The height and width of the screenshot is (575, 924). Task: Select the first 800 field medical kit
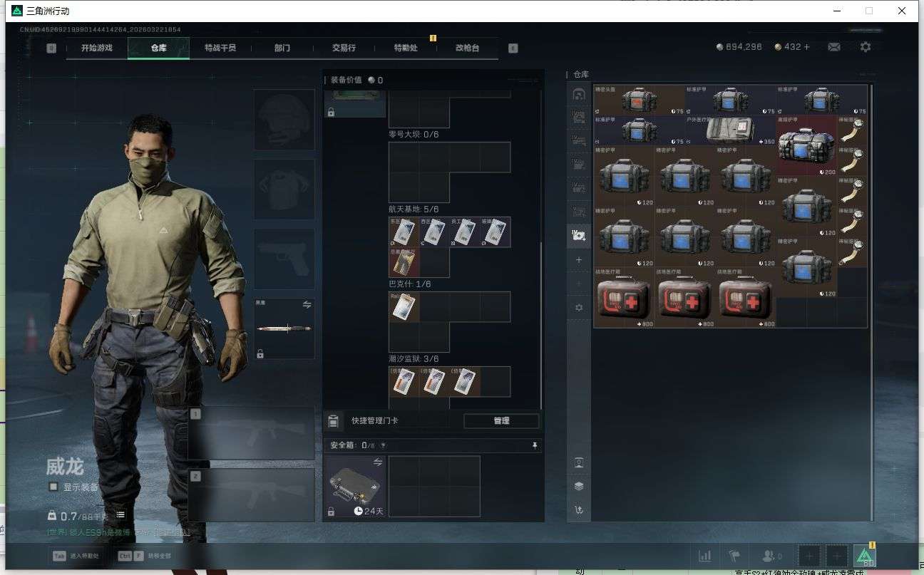[624, 298]
